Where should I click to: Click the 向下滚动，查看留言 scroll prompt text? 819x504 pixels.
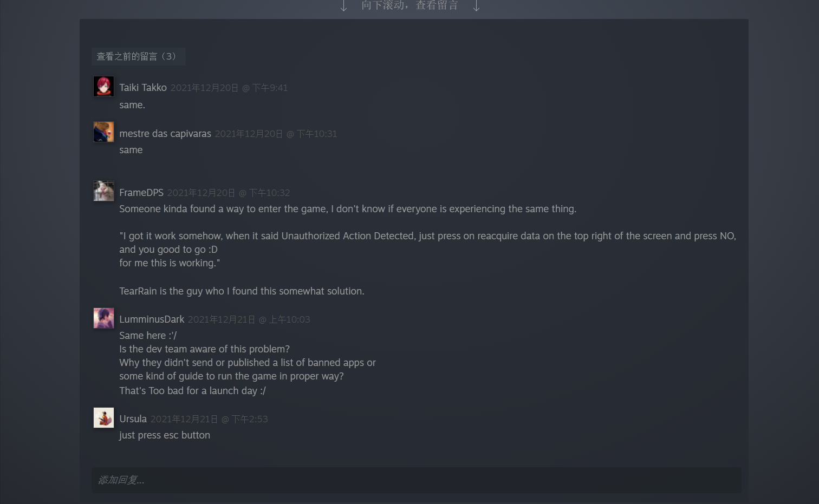pos(409,5)
